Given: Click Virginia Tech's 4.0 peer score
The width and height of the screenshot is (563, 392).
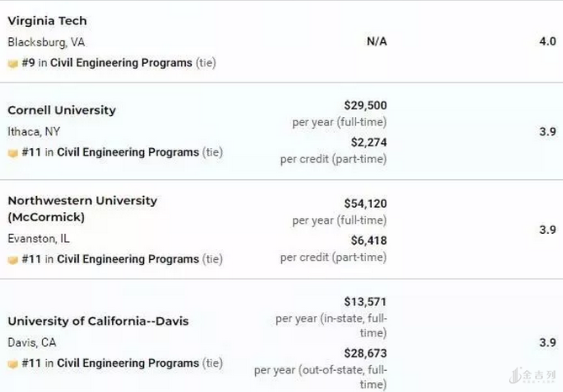Looking at the screenshot, I should tap(548, 41).
